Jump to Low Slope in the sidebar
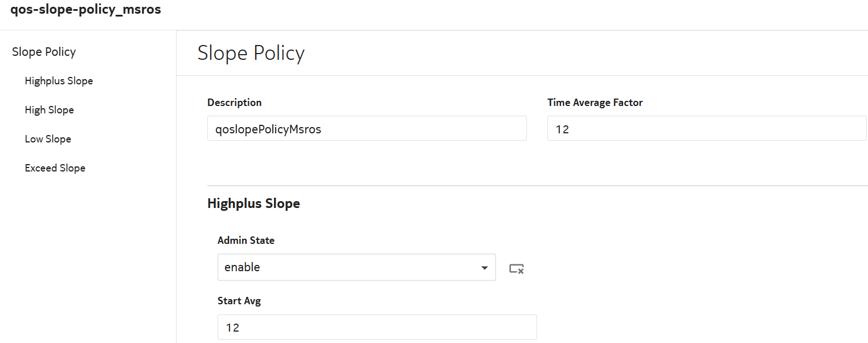 point(48,139)
